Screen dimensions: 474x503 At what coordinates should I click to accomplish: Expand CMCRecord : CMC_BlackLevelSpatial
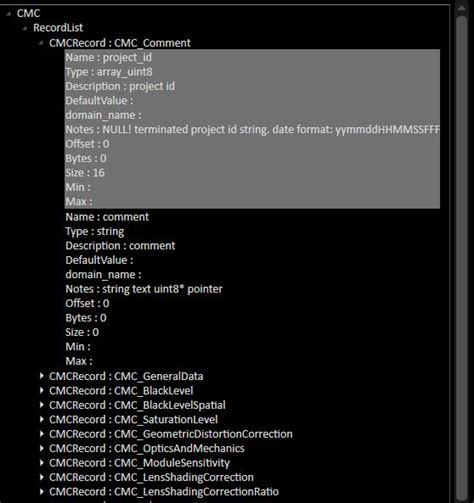click(x=41, y=405)
